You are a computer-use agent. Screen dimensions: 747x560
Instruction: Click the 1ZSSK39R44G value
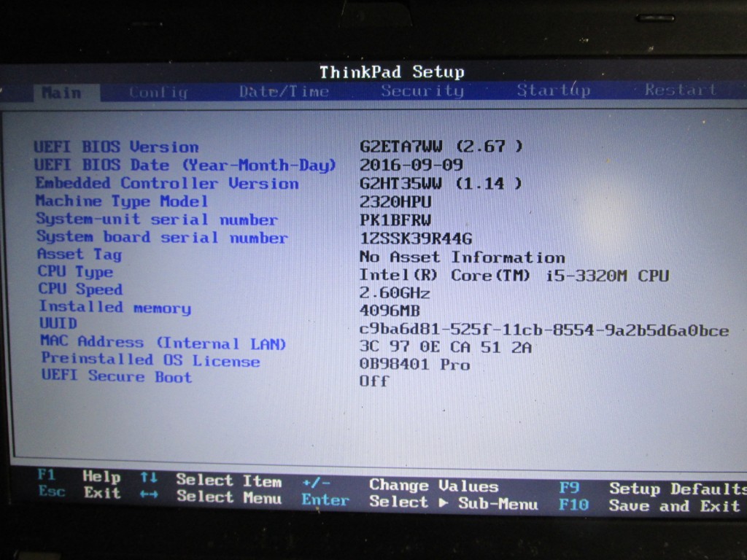tap(416, 238)
